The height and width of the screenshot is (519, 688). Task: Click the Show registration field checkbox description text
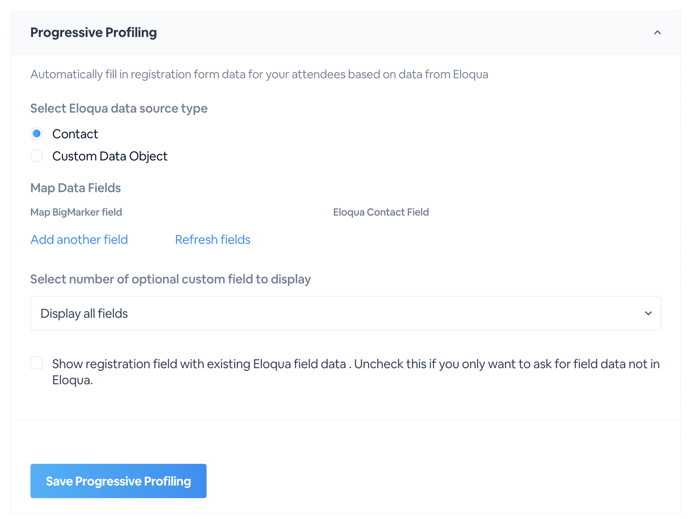(356, 372)
